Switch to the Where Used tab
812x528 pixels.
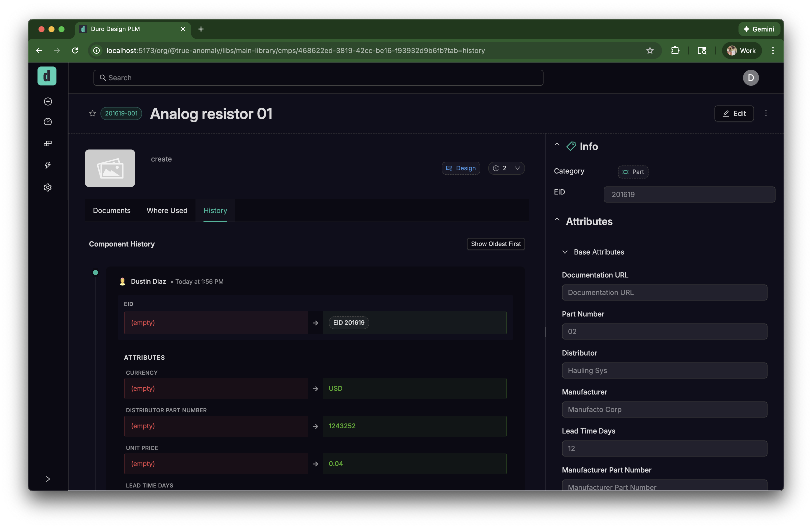[167, 210]
